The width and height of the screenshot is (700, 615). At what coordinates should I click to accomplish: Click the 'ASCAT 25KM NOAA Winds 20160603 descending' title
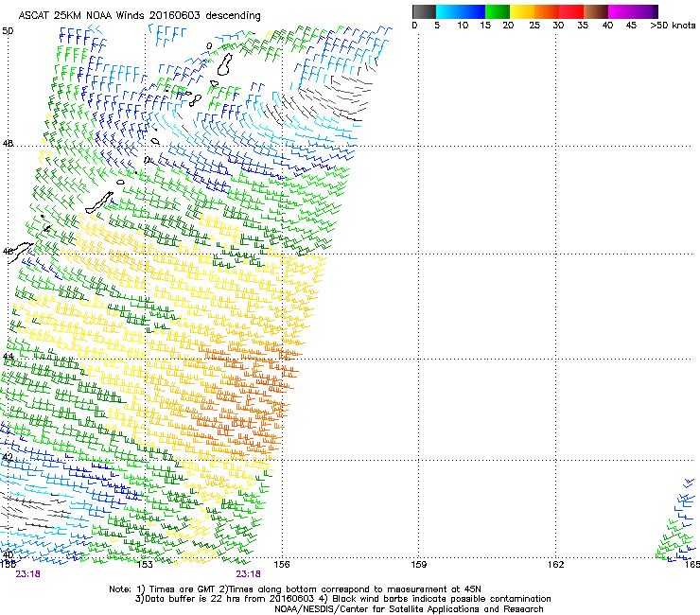(139, 16)
